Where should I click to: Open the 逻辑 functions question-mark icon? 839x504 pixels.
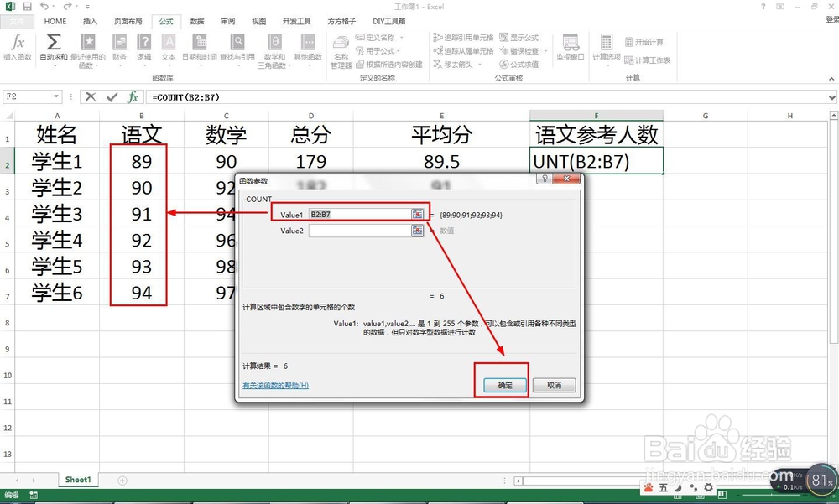144,42
